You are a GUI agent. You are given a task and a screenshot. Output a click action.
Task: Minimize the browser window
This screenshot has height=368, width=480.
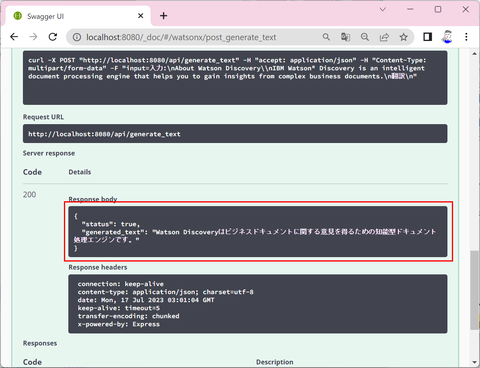(410, 9)
